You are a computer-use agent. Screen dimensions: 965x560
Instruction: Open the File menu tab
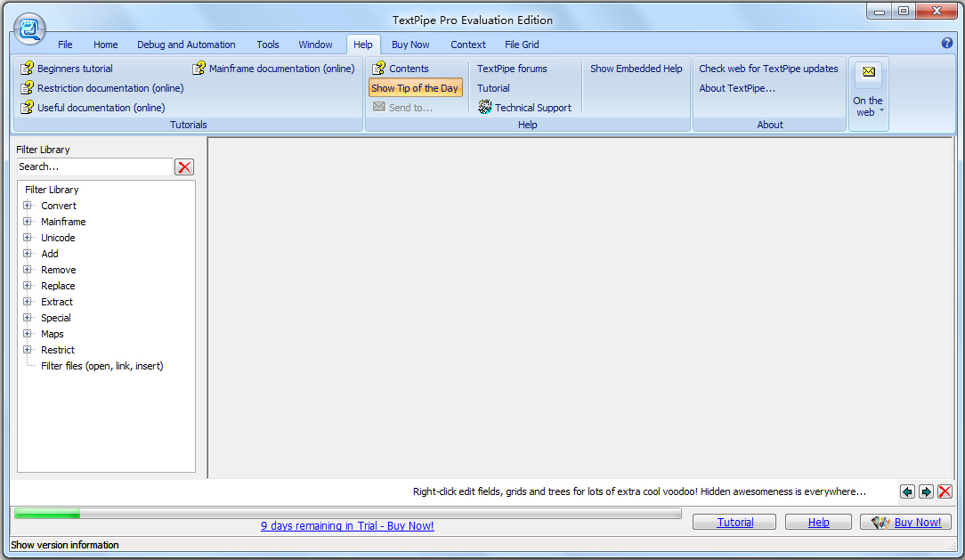(65, 45)
